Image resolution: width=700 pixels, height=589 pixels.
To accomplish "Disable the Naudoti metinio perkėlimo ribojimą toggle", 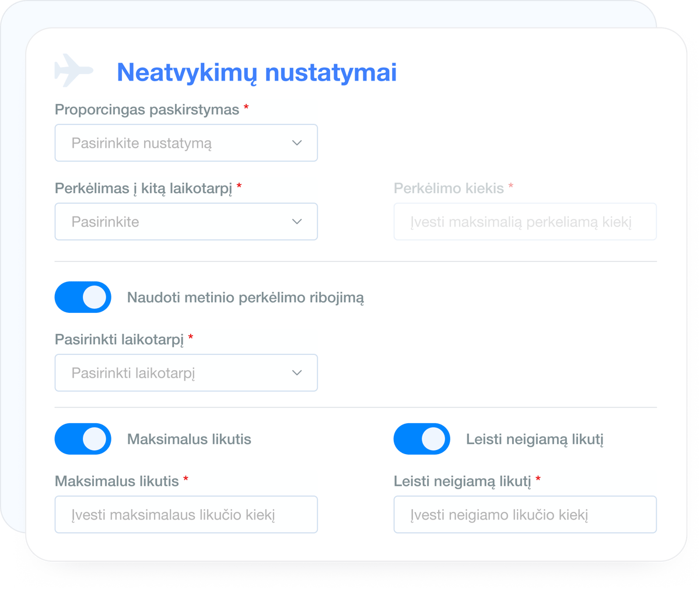I will [83, 297].
